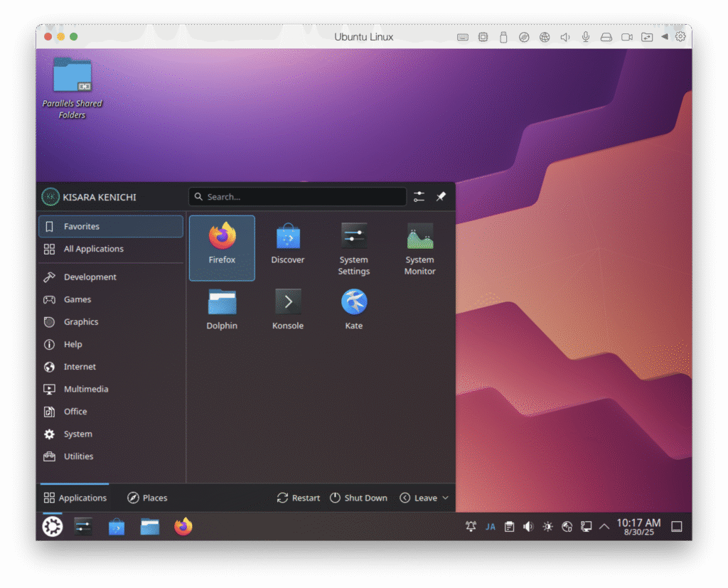This screenshot has width=728, height=588.
Task: Click the Parallels USB device icon
Action: [503, 37]
